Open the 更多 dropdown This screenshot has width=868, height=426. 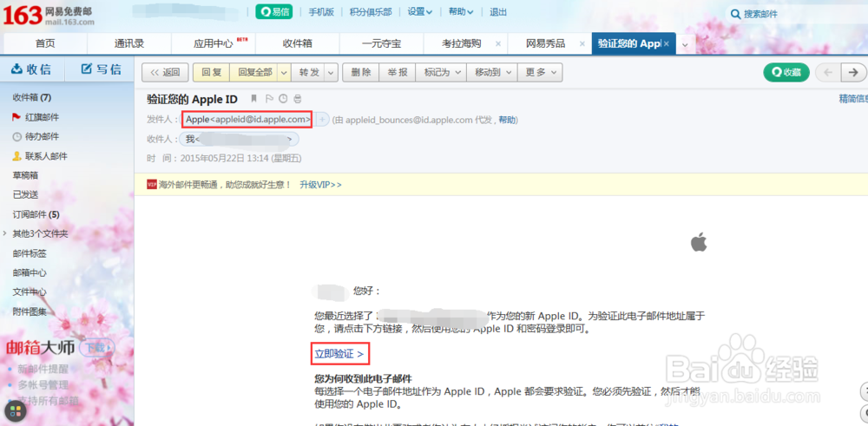[x=540, y=73]
